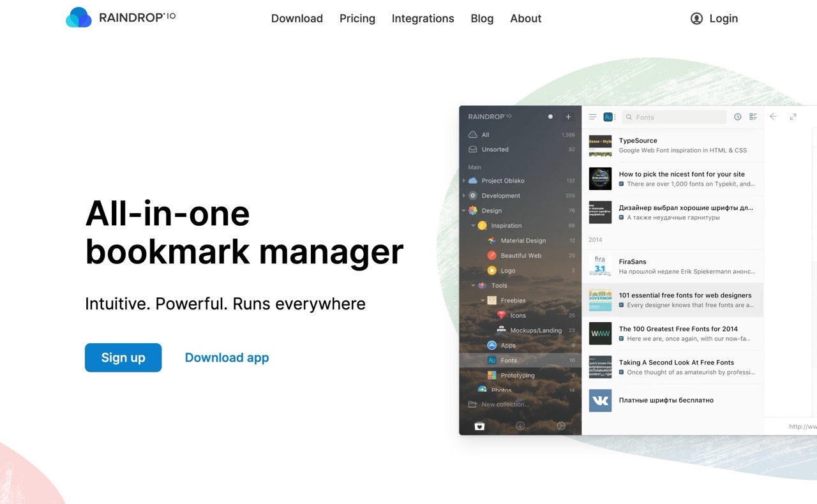Click the FiraSans bookmark thumbnail
The width and height of the screenshot is (817, 504).
click(600, 265)
